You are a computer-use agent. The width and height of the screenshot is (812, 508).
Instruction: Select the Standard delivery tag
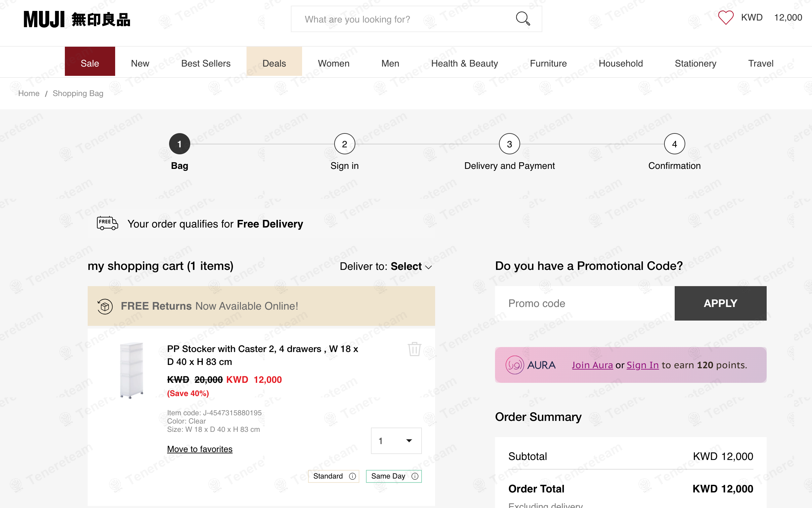(334, 476)
